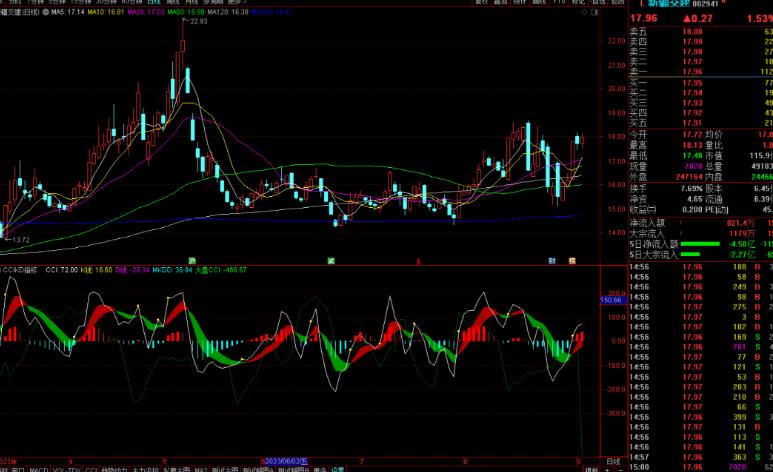Click the 5日大宗流入 -2.27亿 value
The height and width of the screenshot is (472, 773).
(742, 254)
